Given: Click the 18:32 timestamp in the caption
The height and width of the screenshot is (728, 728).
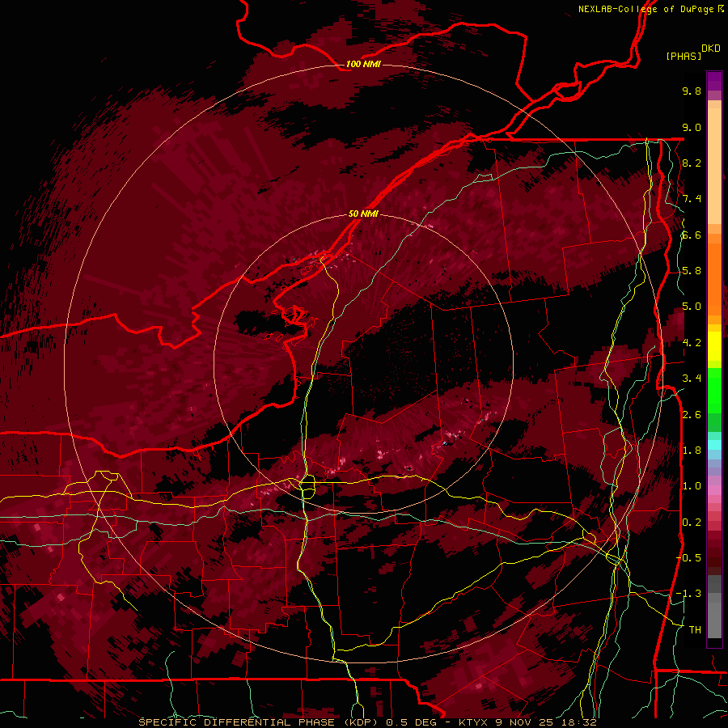Looking at the screenshot, I should pyautogui.click(x=580, y=722).
